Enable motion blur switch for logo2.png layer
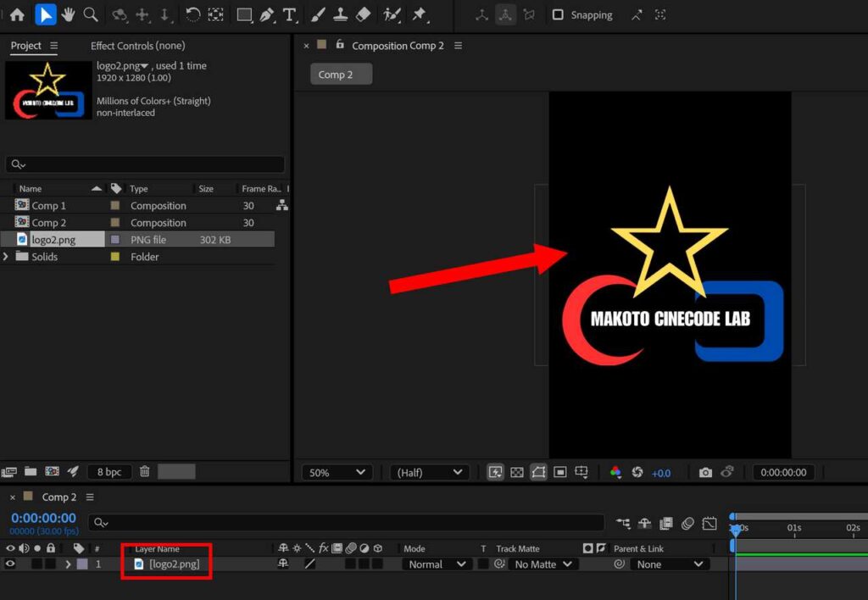This screenshot has width=868, height=600. [x=350, y=564]
